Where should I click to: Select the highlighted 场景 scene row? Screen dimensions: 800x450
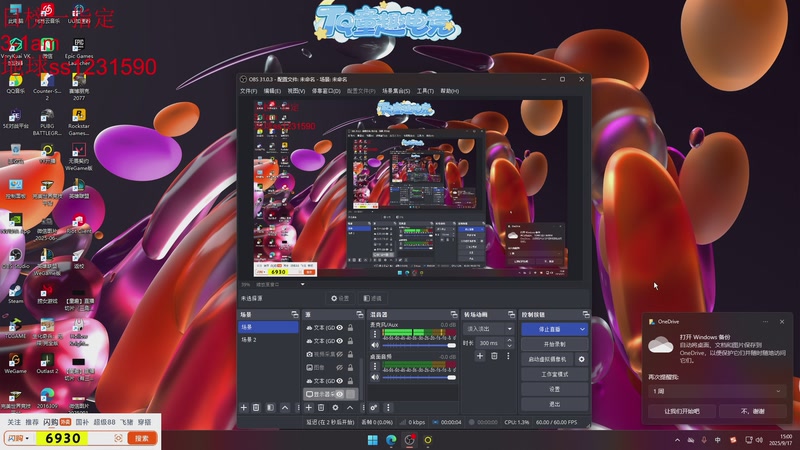[x=268, y=327]
